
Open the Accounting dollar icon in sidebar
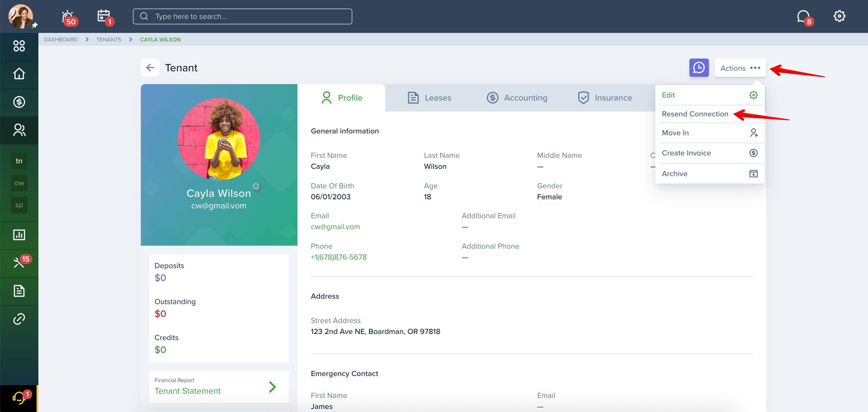[19, 102]
